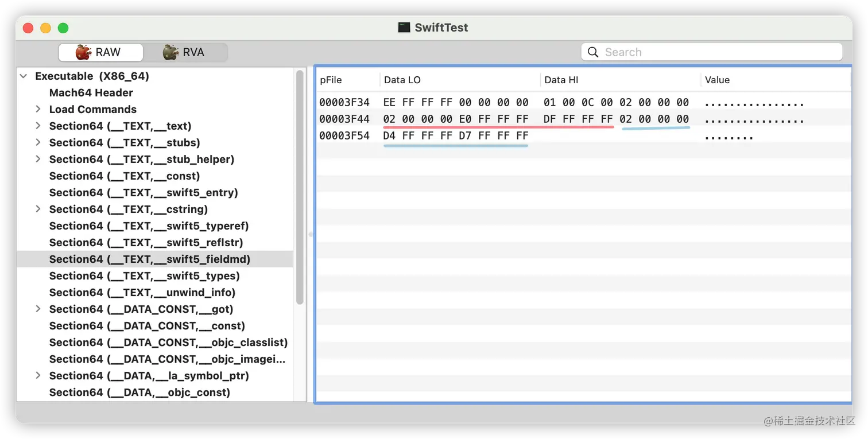Select Section64 (__TEXT,__swift5_types) item
Image resolution: width=868 pixels, height=439 pixels.
pyautogui.click(x=145, y=275)
